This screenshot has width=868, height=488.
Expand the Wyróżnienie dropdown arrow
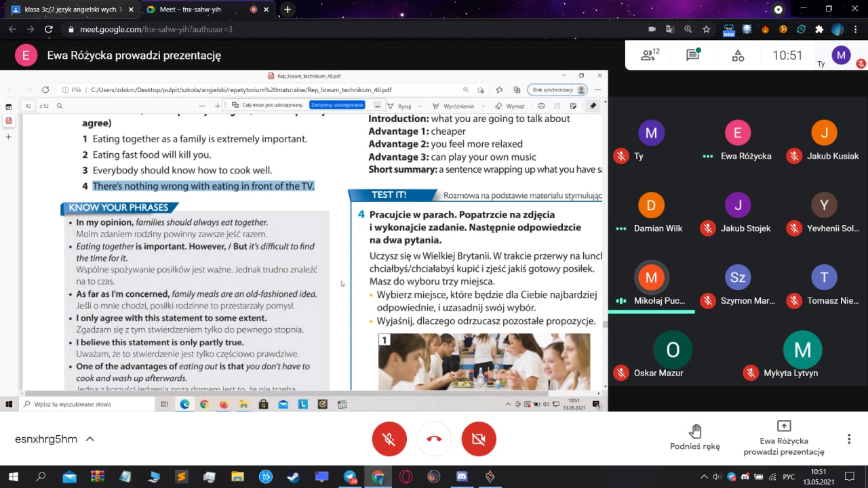484,106
